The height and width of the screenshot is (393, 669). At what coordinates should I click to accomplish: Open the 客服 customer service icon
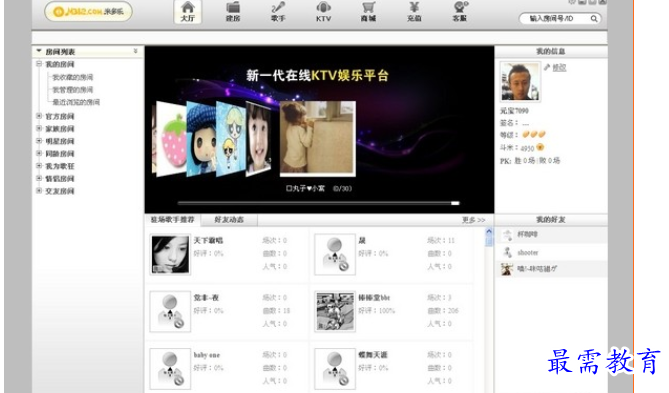click(x=460, y=7)
